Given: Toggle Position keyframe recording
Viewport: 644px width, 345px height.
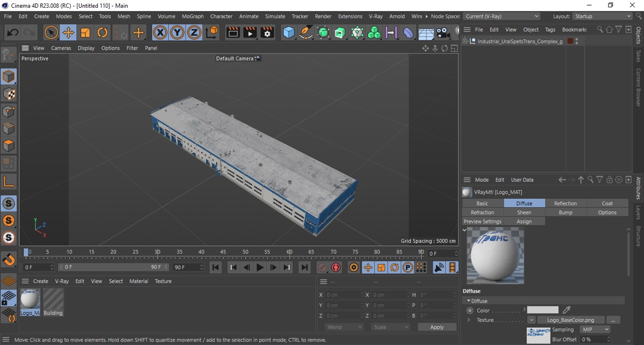Looking at the screenshot, I should (368, 267).
